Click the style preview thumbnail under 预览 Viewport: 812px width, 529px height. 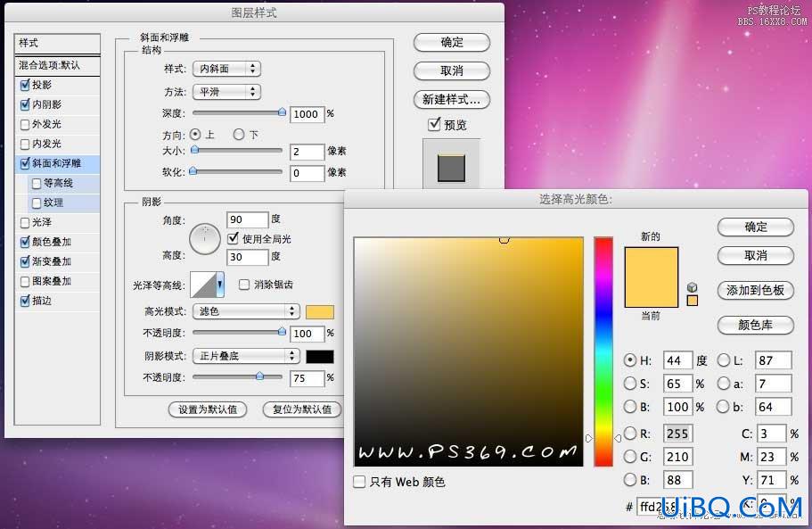pyautogui.click(x=451, y=168)
